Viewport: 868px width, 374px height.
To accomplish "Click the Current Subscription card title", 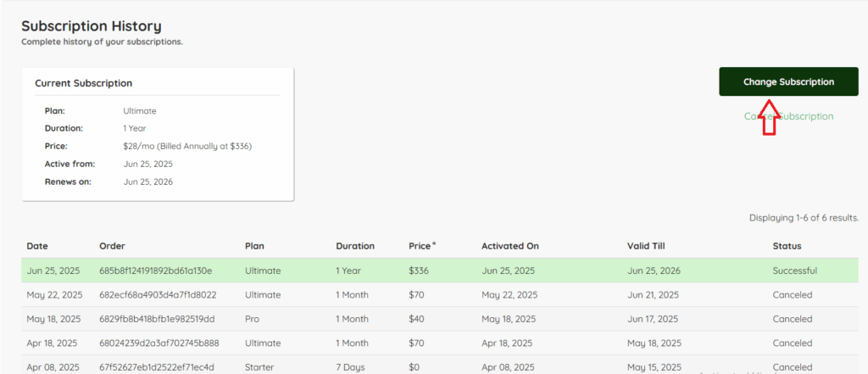I will coord(83,83).
